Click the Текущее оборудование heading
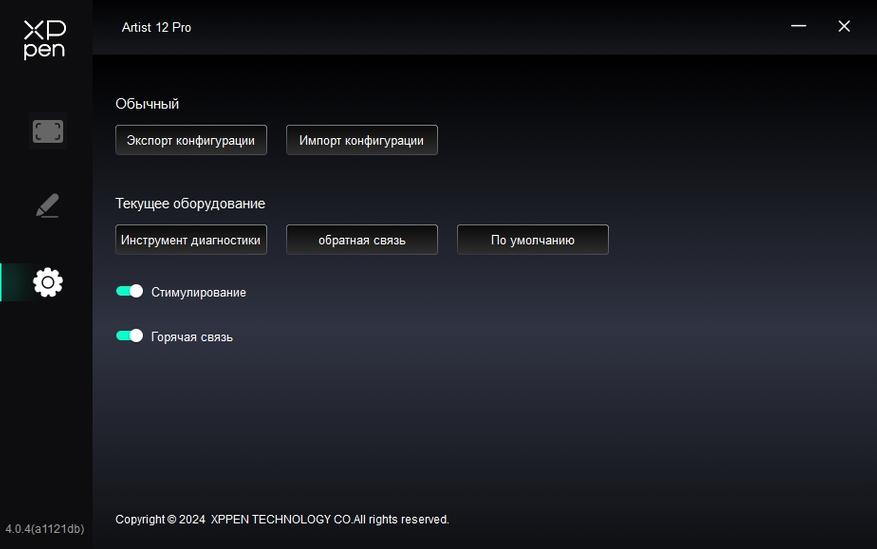This screenshot has width=877, height=549. (190, 203)
